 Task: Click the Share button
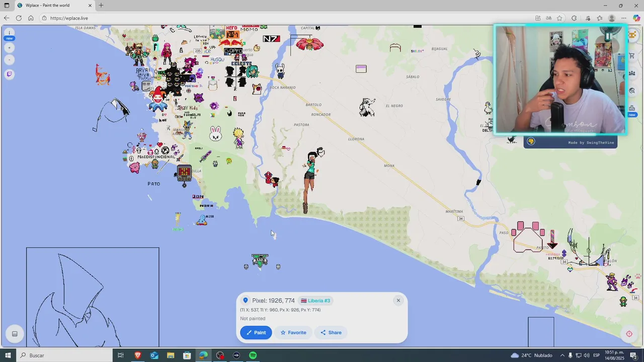[x=331, y=332]
